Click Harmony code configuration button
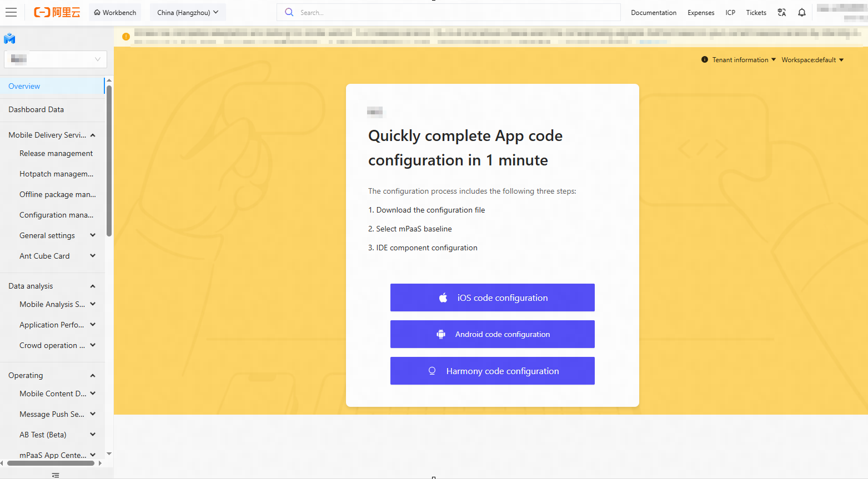 coord(492,371)
